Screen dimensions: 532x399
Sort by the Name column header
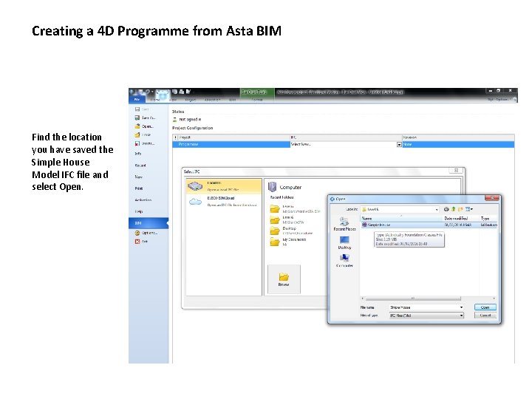pos(402,219)
